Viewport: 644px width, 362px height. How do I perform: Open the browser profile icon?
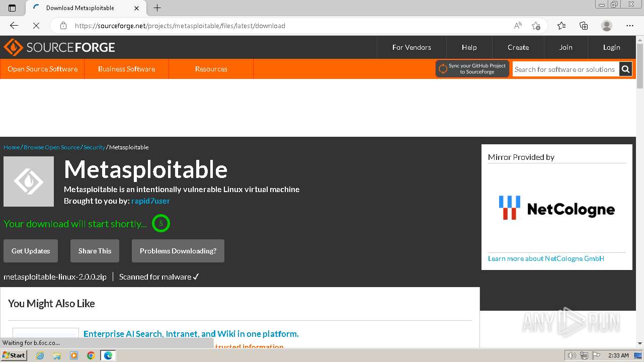(607, 26)
